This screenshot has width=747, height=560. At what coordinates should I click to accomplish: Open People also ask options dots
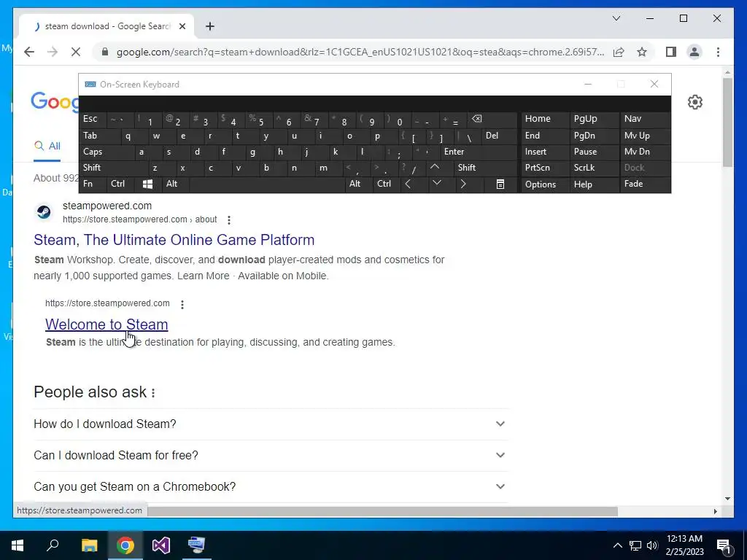(153, 393)
